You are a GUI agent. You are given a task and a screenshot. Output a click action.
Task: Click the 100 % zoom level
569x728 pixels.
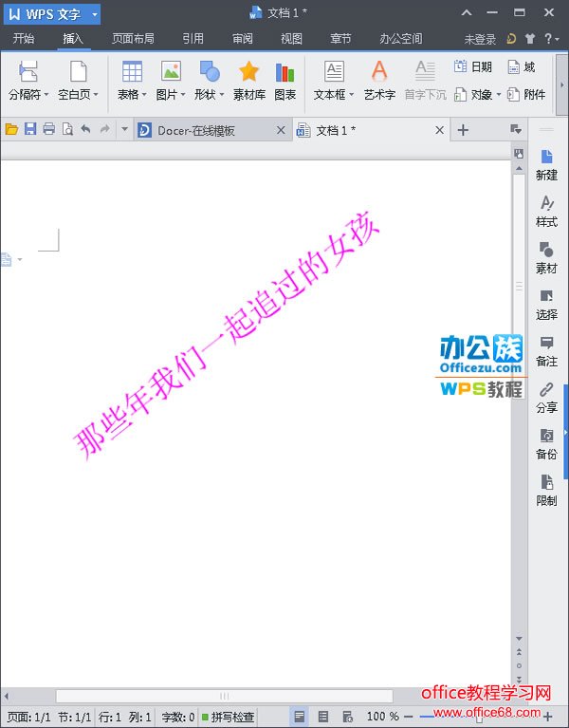pos(382,717)
